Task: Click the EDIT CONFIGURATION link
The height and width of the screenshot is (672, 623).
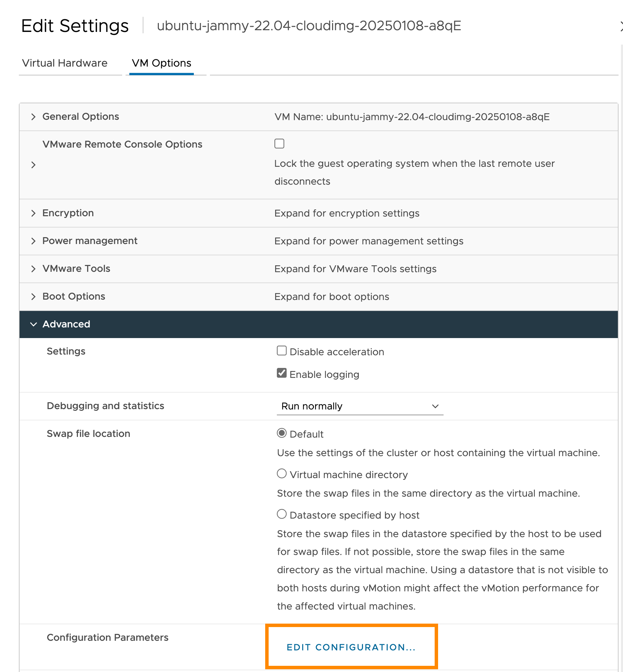Action: click(351, 647)
